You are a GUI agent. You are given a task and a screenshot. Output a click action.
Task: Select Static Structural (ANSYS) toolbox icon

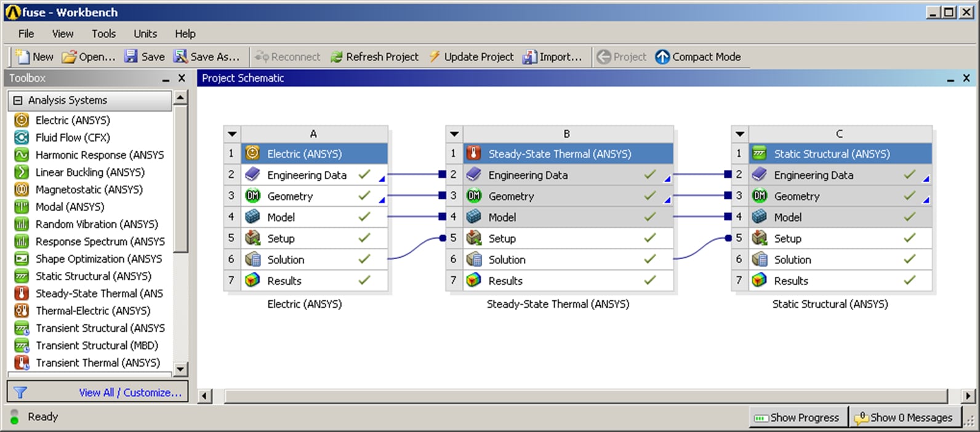pos(22,276)
